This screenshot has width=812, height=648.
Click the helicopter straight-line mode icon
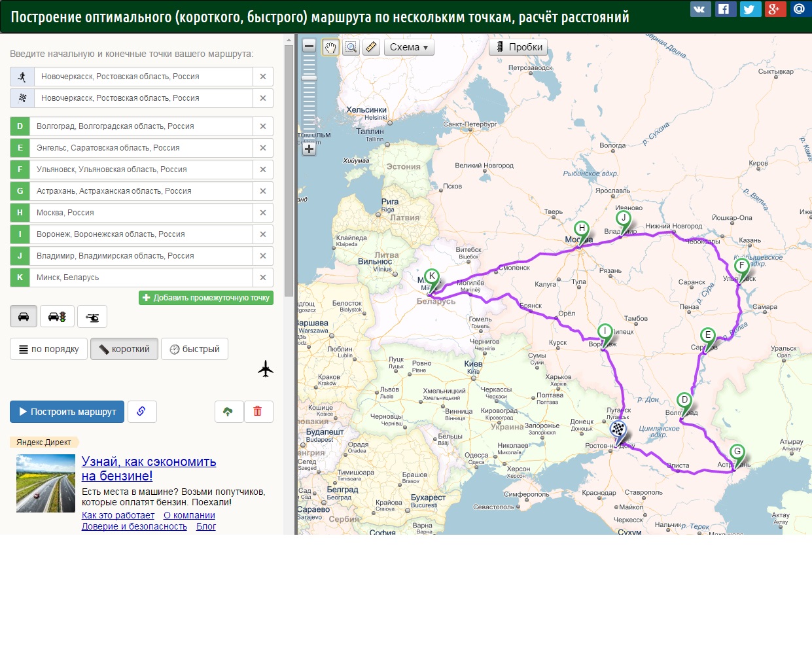click(92, 317)
